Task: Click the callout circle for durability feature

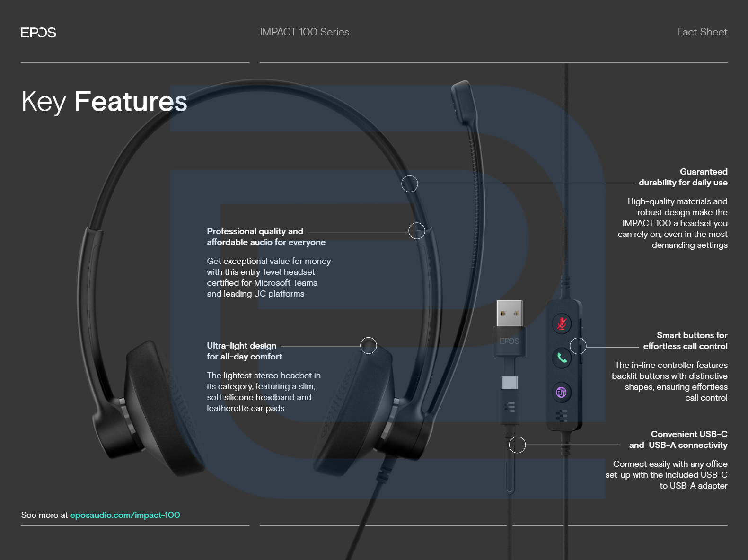Action: click(410, 184)
